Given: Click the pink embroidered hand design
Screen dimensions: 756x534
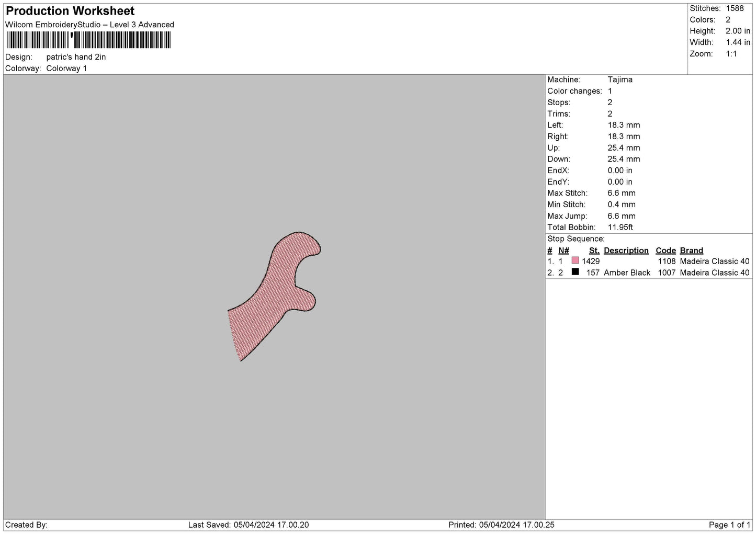Looking at the screenshot, I should coord(275,296).
